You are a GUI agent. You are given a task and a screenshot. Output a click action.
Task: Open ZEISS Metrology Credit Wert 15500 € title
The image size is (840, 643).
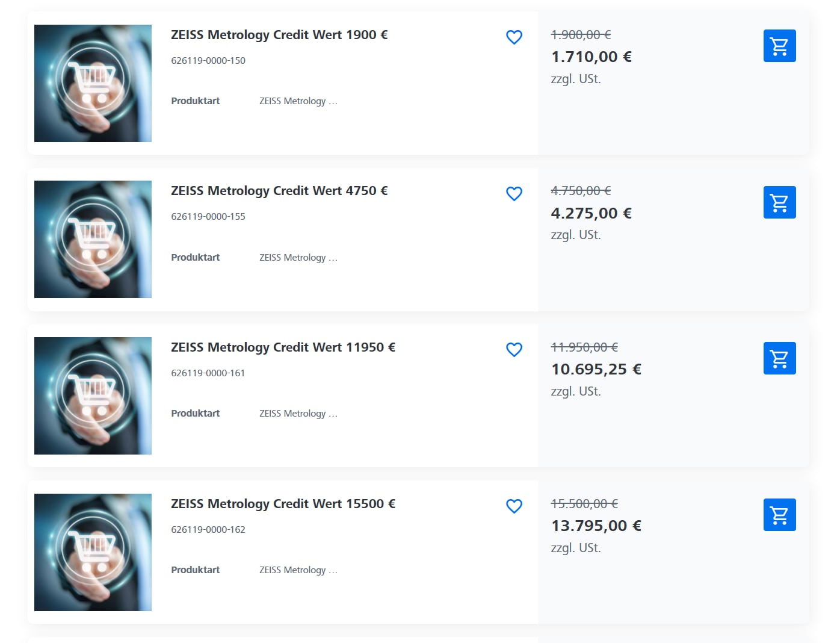click(x=283, y=504)
